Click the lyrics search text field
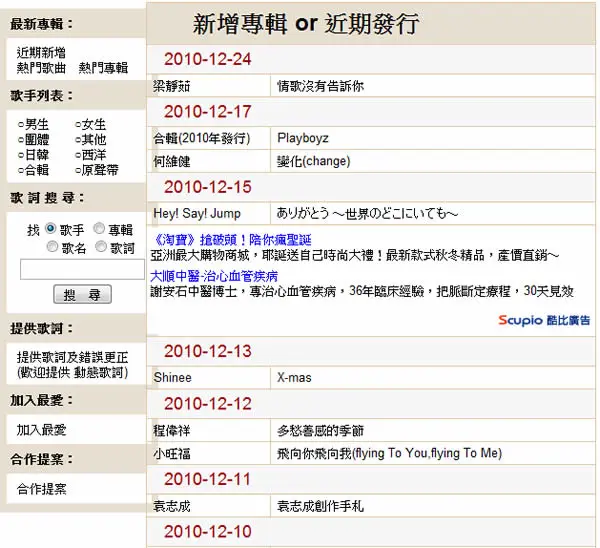The image size is (600, 548). coord(82,269)
